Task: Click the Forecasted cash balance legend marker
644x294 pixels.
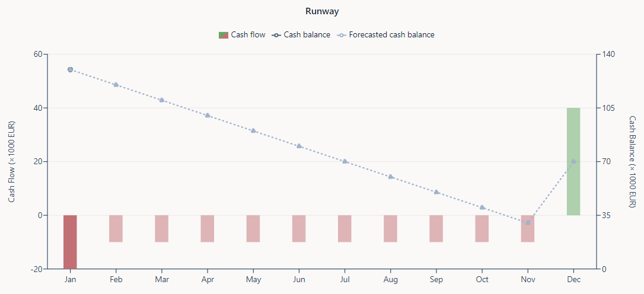Action: (x=342, y=35)
